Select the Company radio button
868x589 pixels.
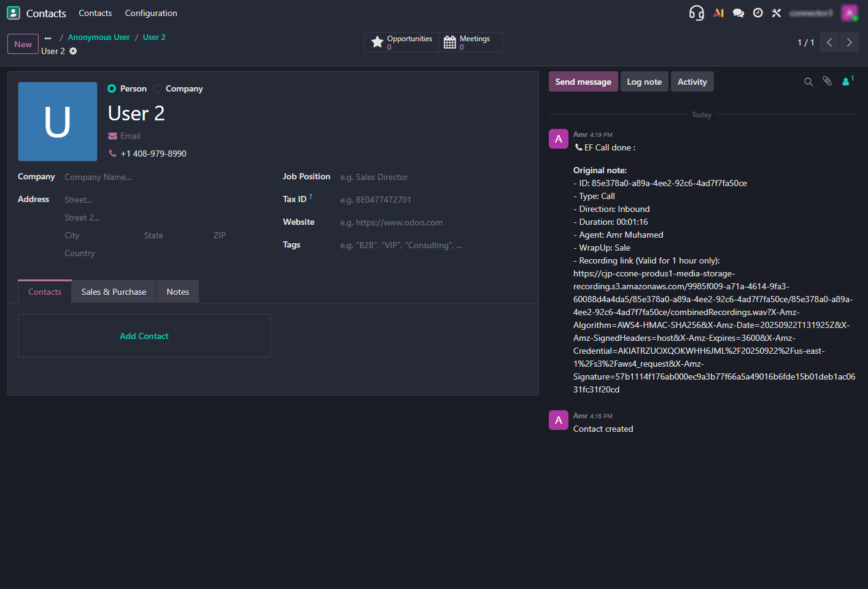coord(158,88)
